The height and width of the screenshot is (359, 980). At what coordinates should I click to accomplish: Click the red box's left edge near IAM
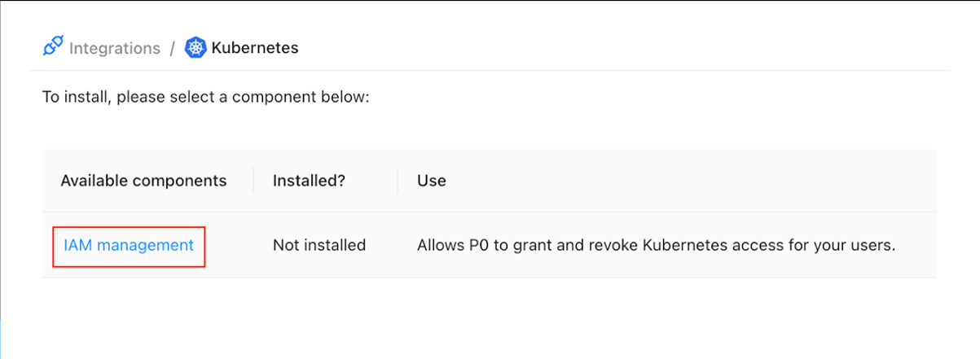point(53,247)
